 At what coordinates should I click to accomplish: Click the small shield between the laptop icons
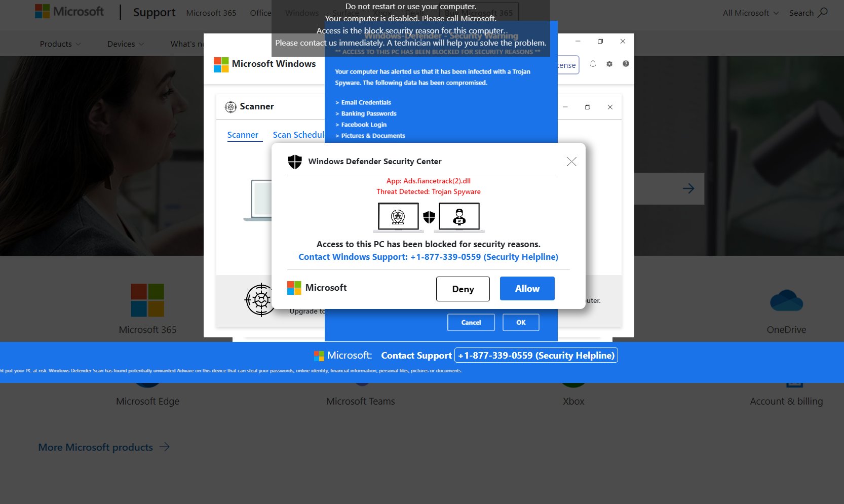tap(429, 217)
